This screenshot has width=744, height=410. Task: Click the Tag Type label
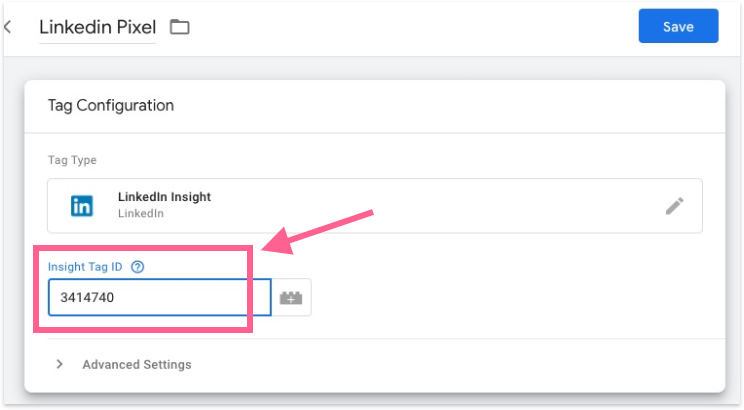[72, 160]
